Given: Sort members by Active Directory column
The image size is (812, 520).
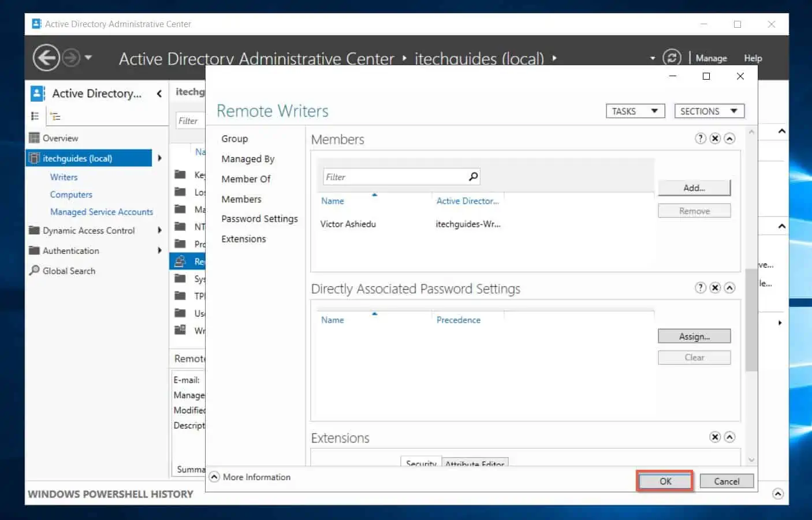Looking at the screenshot, I should coord(468,201).
